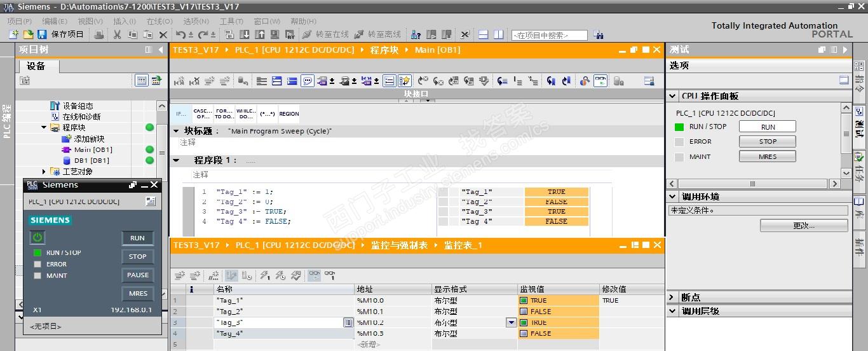The height and width of the screenshot is (351, 868).
Task: Click the switch-to-project-view icon in PLCSIM window
Action: (x=151, y=202)
